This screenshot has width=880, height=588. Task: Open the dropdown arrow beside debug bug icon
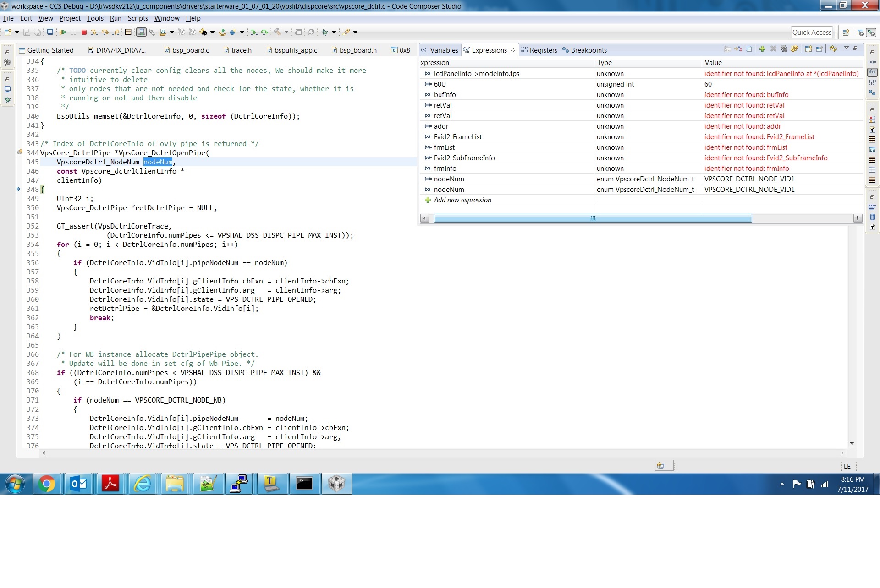[x=334, y=32]
